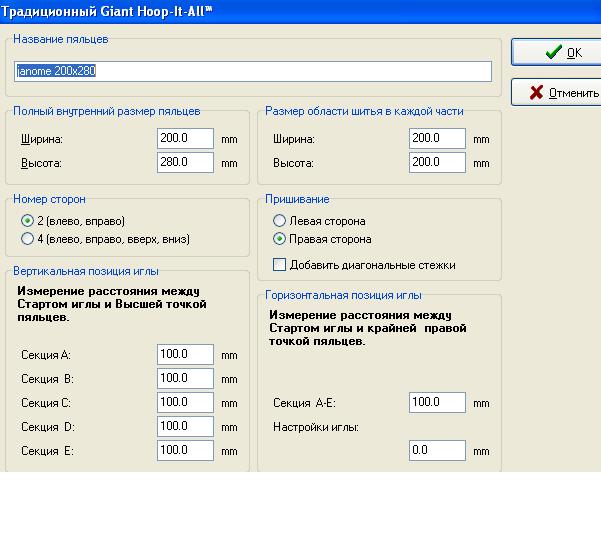Click full inner hoop Высота field (280.0)

[x=185, y=162]
